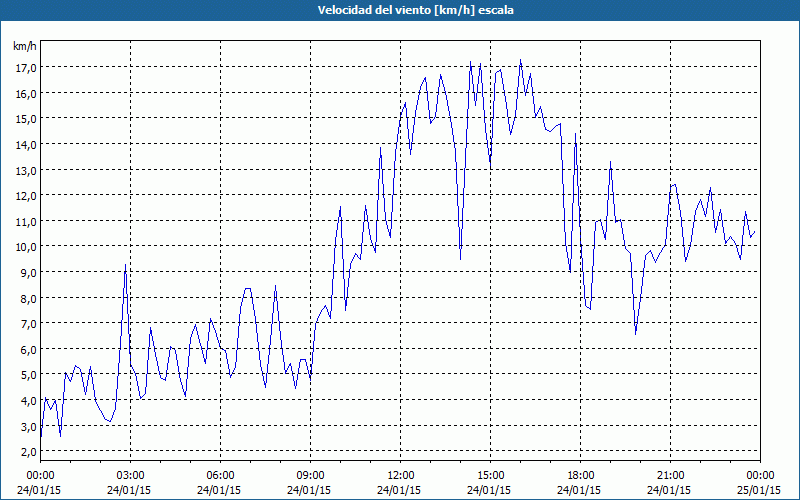Image resolution: width=800 pixels, height=500 pixels.
Task: Click the wind speed spike near 03:00
Action: coord(126,265)
